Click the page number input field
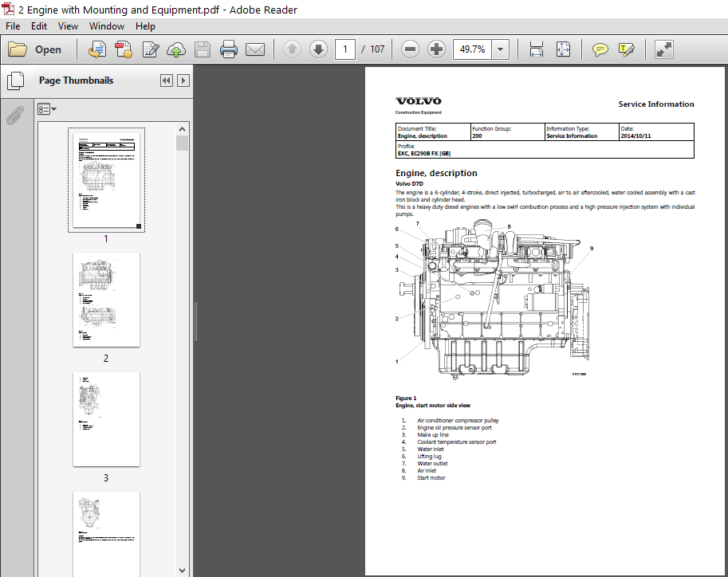Image resolution: width=728 pixels, height=577 pixels. (x=345, y=49)
